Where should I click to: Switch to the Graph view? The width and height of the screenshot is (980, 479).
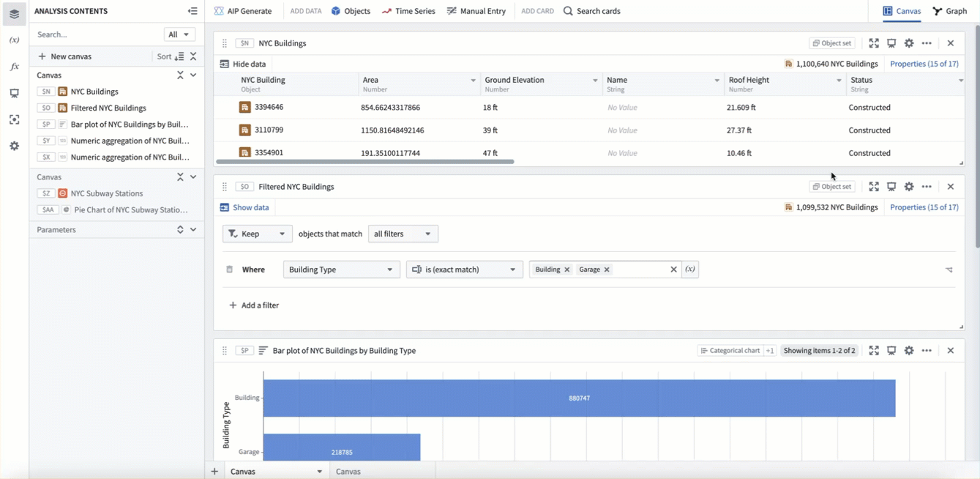pyautogui.click(x=950, y=11)
